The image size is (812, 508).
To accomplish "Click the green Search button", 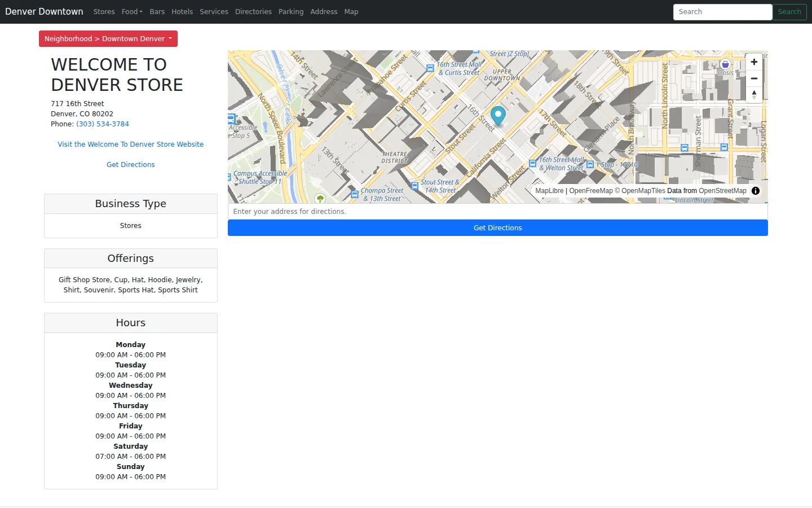I will (x=789, y=12).
